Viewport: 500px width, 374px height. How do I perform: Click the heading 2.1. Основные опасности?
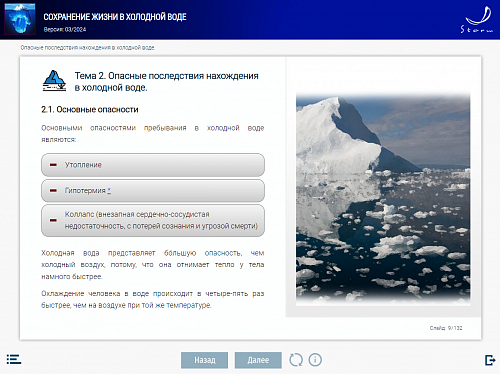(90, 109)
